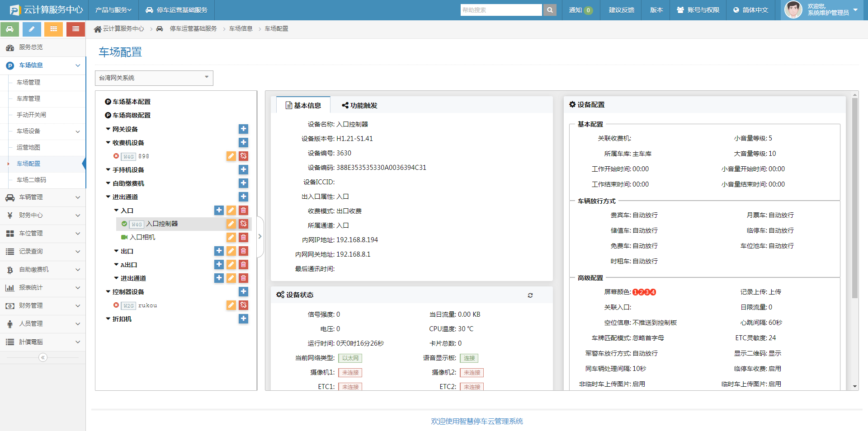
Task: Open the 台湾网关系统 parking lot dropdown
Action: click(154, 78)
